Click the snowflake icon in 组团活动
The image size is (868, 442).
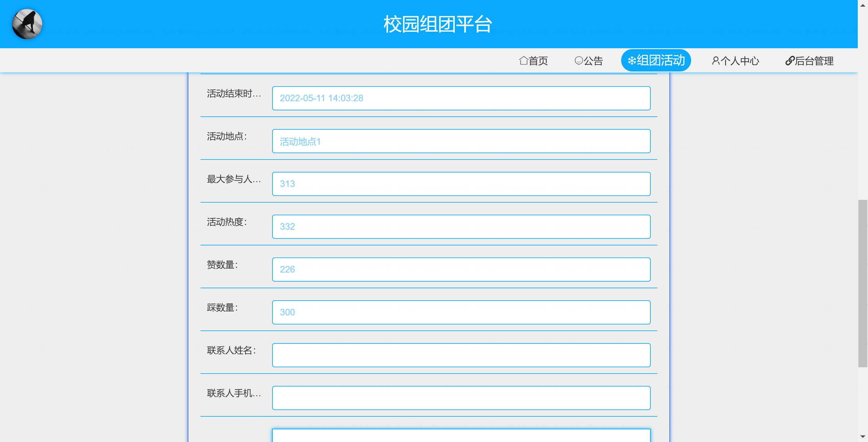coord(632,61)
